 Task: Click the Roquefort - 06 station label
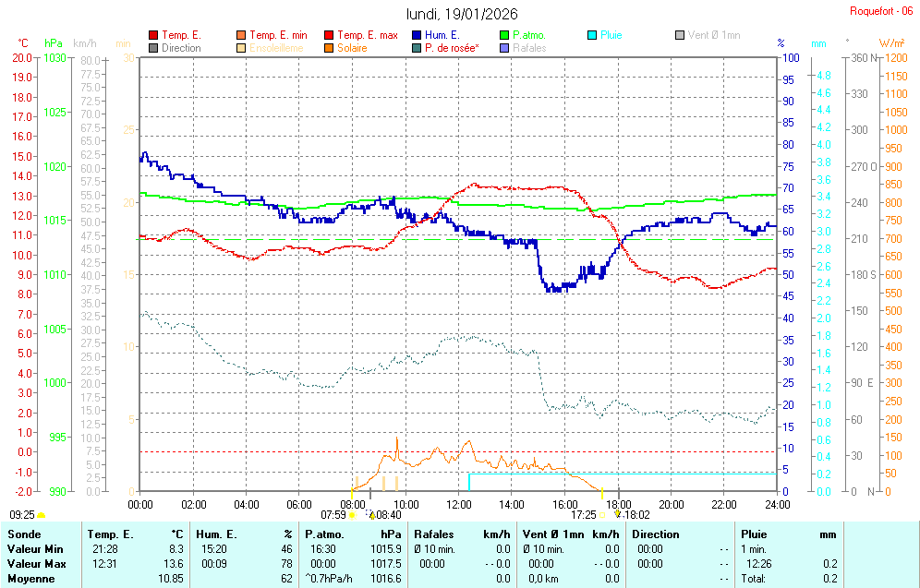[x=882, y=11]
